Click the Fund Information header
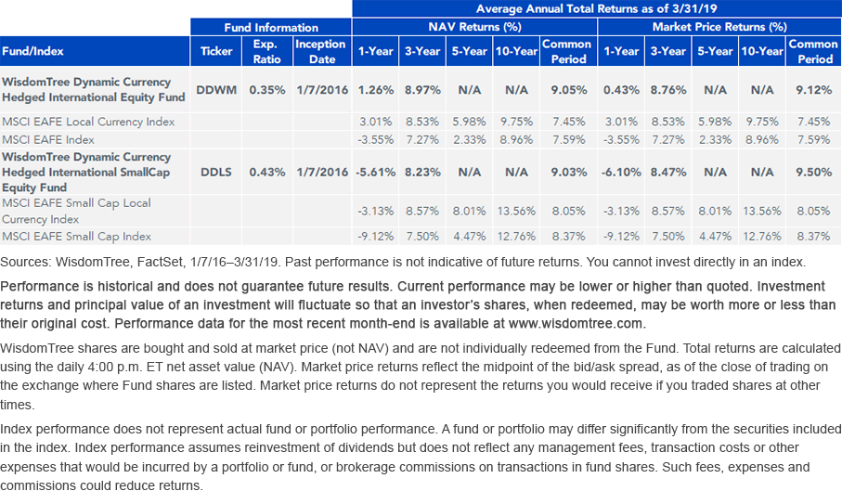The width and height of the screenshot is (842, 504). pyautogui.click(x=271, y=27)
